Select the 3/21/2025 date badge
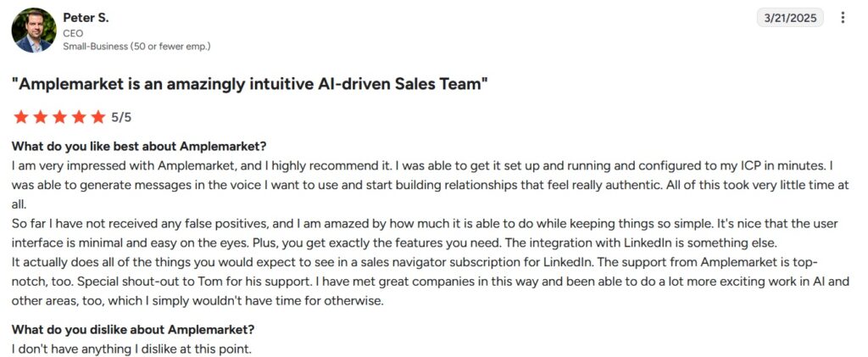The width and height of the screenshot is (868, 357). pyautogui.click(x=790, y=18)
